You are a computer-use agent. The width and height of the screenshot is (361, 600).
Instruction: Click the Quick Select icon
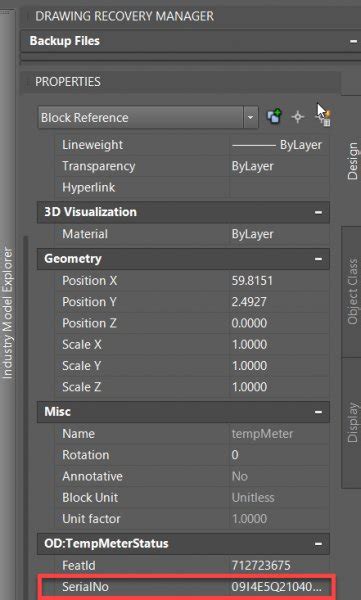[x=324, y=117]
